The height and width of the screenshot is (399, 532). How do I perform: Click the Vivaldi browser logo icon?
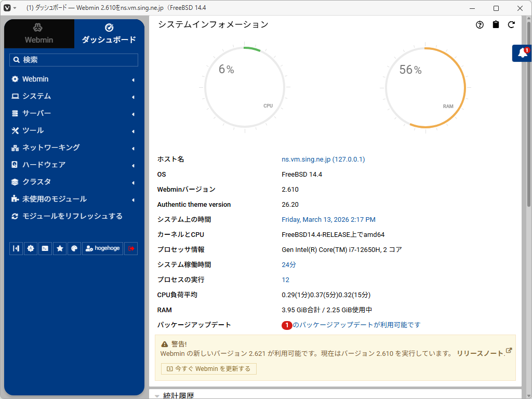click(x=7, y=8)
